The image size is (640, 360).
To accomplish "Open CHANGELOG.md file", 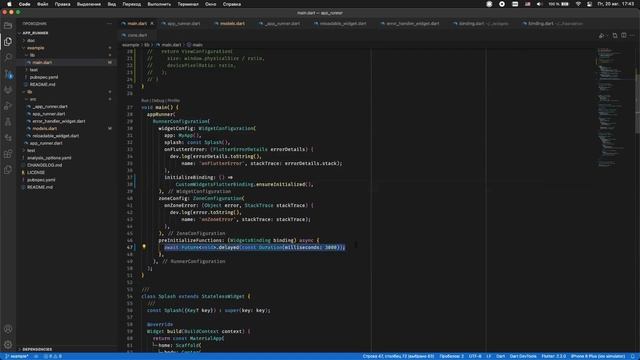I will tap(44, 165).
